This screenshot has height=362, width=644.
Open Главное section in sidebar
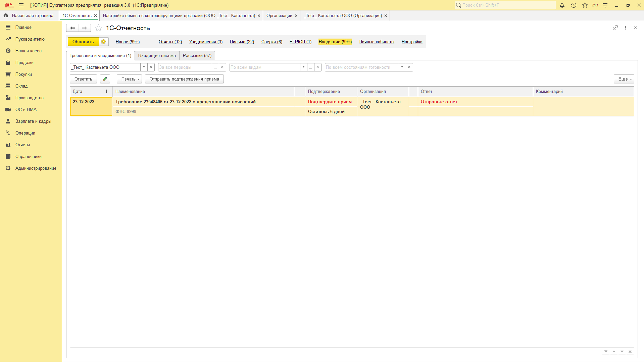(x=23, y=27)
